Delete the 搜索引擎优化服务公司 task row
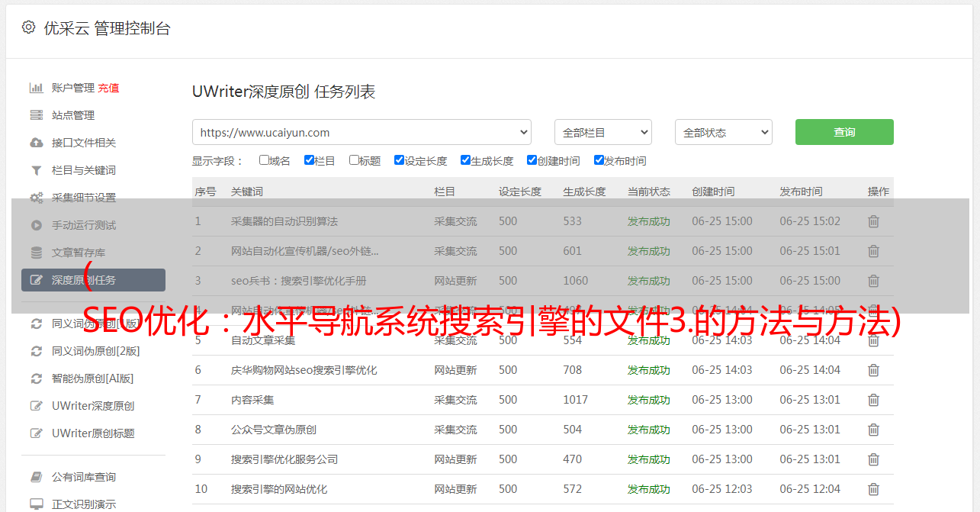The width and height of the screenshot is (980, 512). 873,459
